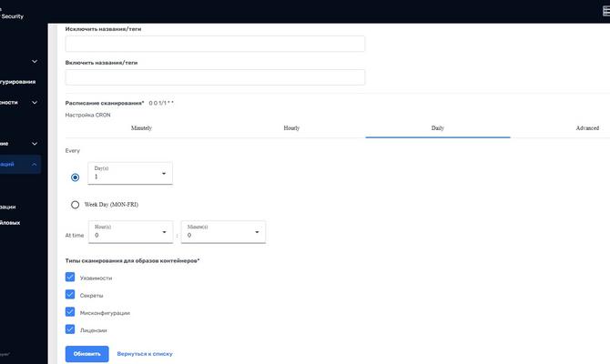Expand the first sidebar chevron near the top
This screenshot has width=610, height=364.
pos(35,62)
